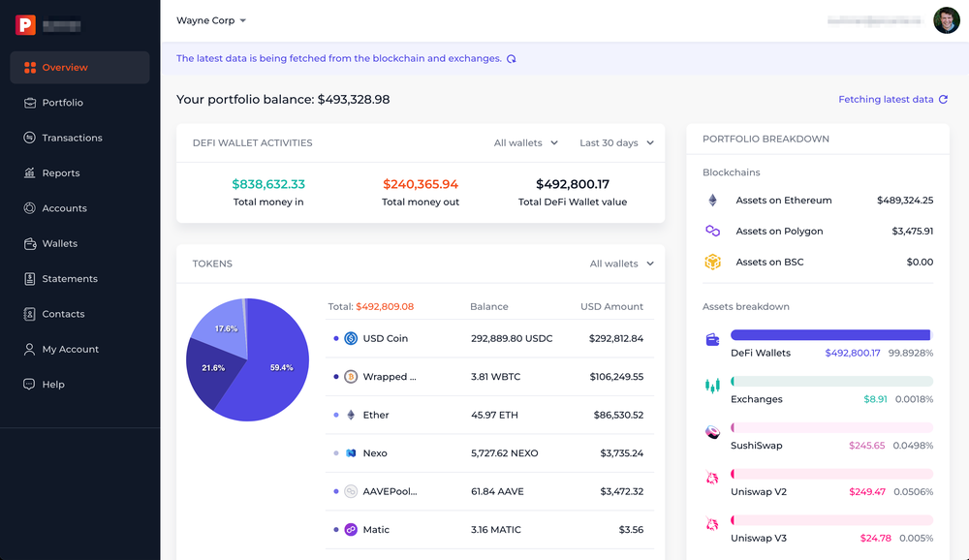Click the $838,632.33 total money in value
The height and width of the screenshot is (560, 969).
[x=268, y=184]
